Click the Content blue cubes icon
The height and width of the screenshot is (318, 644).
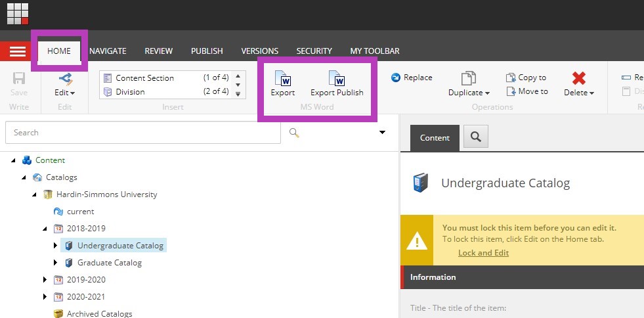[27, 160]
